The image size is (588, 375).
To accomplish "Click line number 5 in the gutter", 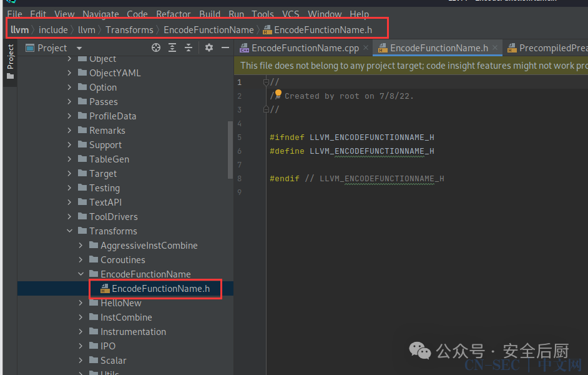I will click(240, 137).
